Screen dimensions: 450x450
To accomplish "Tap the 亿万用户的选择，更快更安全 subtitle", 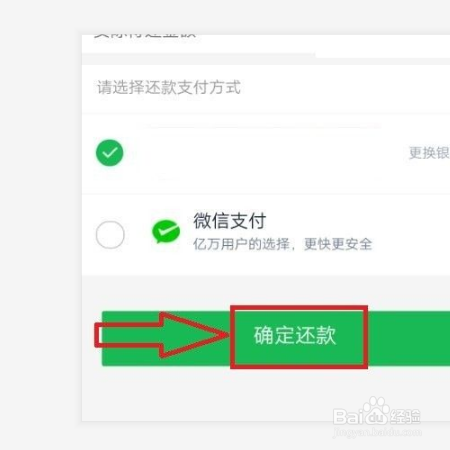I will [282, 244].
